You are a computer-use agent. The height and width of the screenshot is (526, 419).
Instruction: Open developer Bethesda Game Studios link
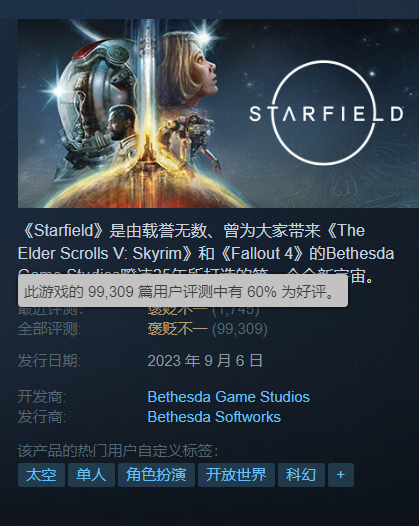pyautogui.click(x=228, y=397)
